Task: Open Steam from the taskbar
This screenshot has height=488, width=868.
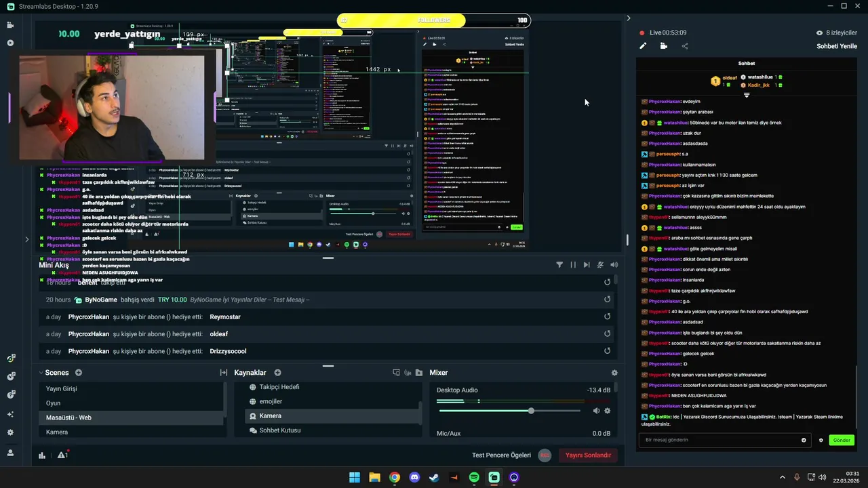Action: click(x=434, y=477)
